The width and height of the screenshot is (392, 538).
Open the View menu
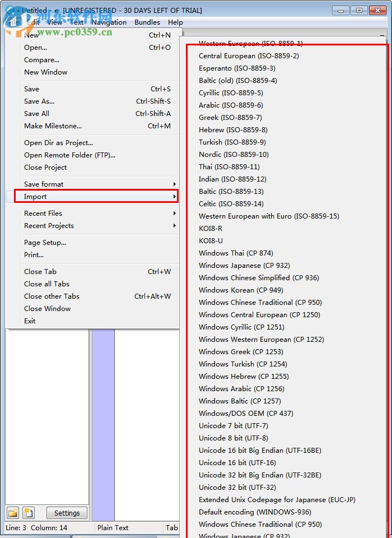[x=54, y=22]
